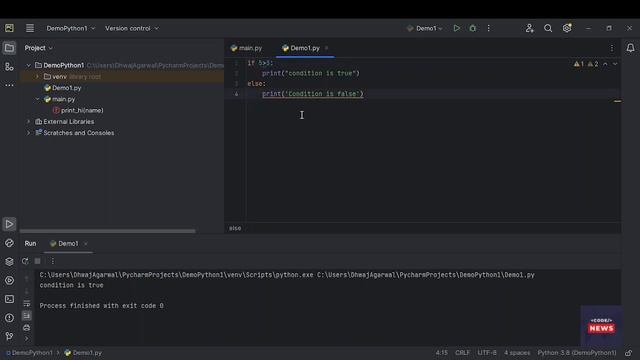Open the DemoPython1 project dropdown
This screenshot has height=360, width=640.
71,28
